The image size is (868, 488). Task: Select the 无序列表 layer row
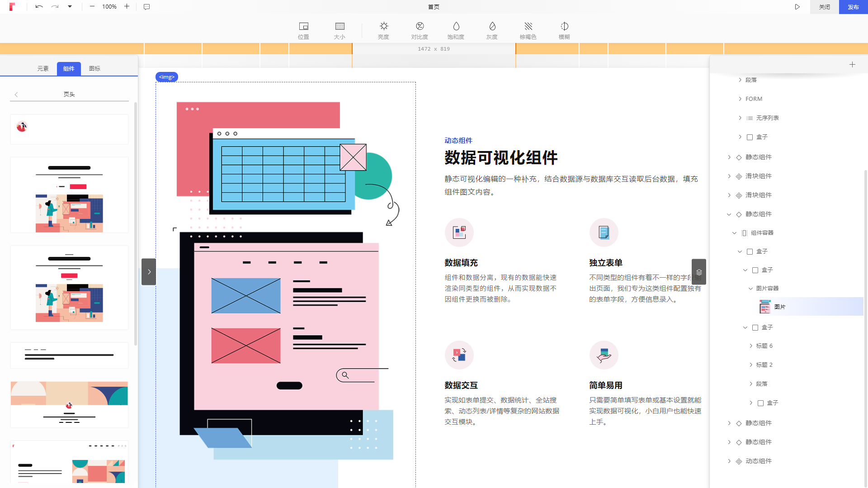(x=787, y=118)
